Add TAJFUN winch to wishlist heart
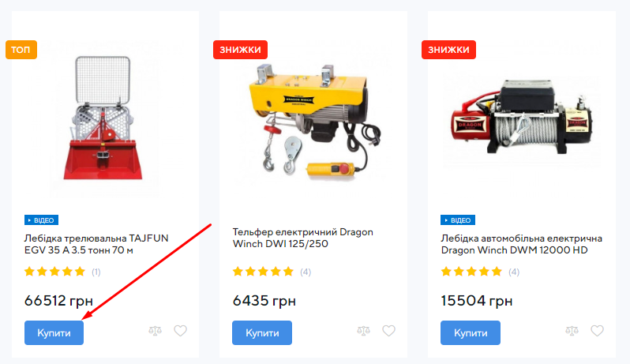Image resolution: width=630 pixels, height=364 pixels. [x=181, y=331]
